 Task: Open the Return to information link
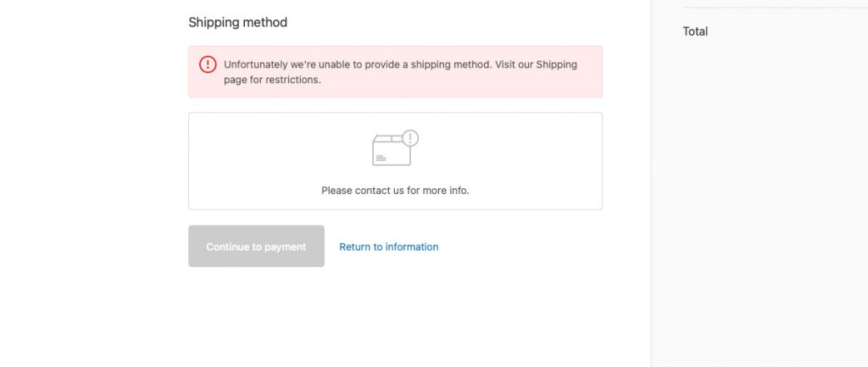tap(388, 247)
